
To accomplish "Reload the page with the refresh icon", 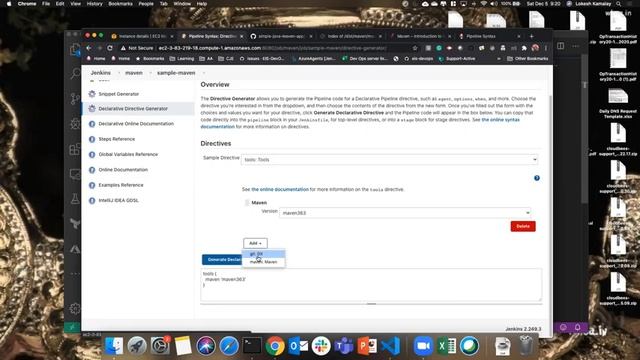I will tap(109, 48).
